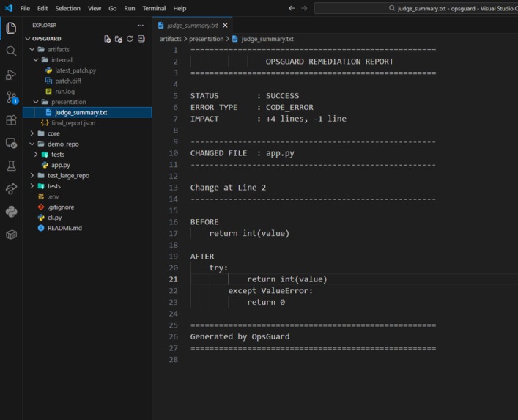Close the judge_summary.txt tab
518x420 pixels.
coord(225,26)
